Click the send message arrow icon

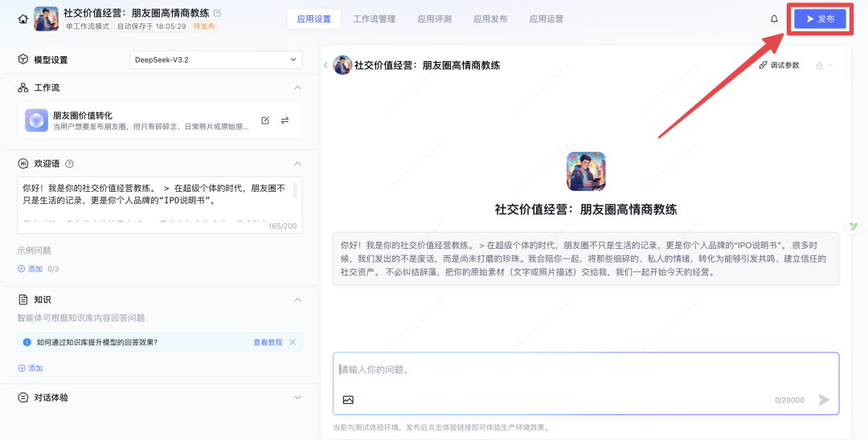824,400
